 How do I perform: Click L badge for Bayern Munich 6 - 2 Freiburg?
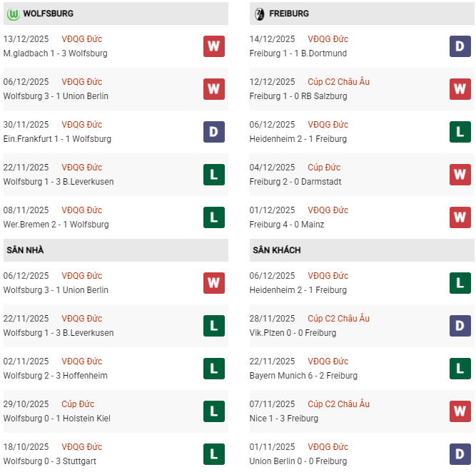[460, 369]
